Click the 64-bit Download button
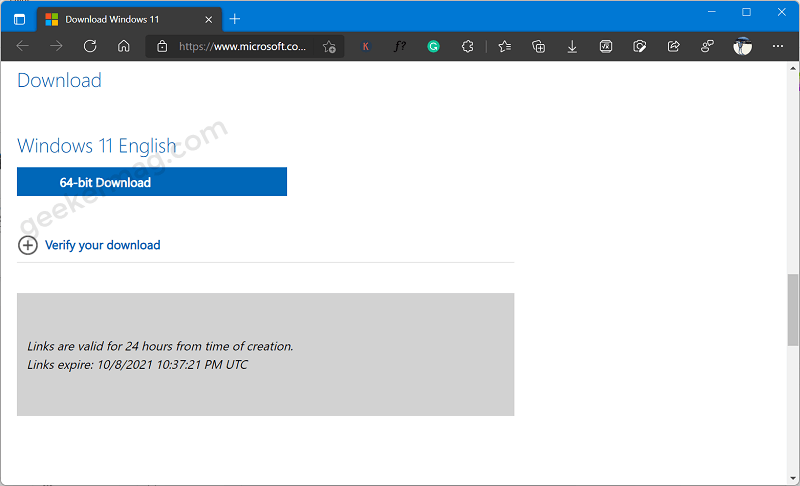This screenshot has width=800, height=486. pyautogui.click(x=152, y=182)
